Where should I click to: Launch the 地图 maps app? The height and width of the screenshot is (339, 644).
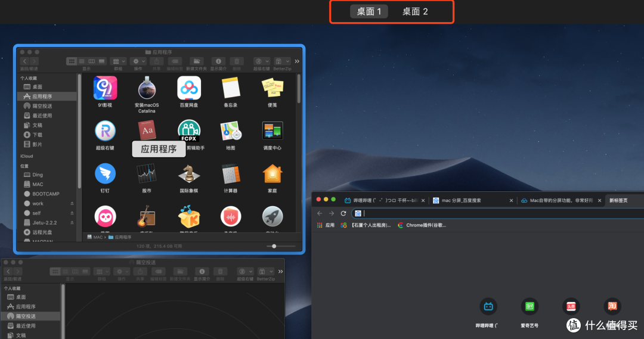pyautogui.click(x=230, y=131)
